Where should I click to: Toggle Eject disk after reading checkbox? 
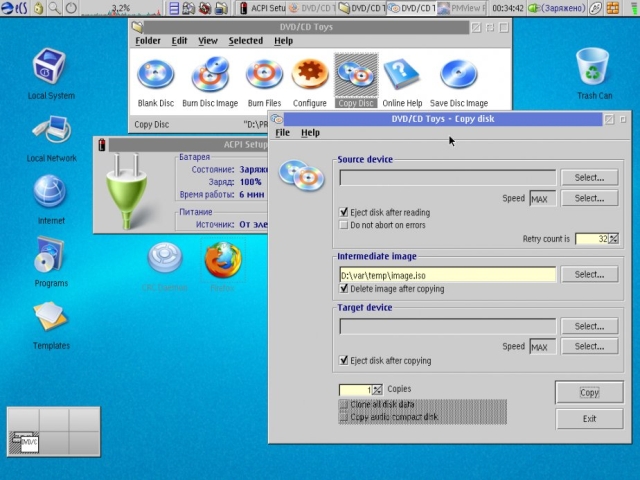pyautogui.click(x=345, y=212)
